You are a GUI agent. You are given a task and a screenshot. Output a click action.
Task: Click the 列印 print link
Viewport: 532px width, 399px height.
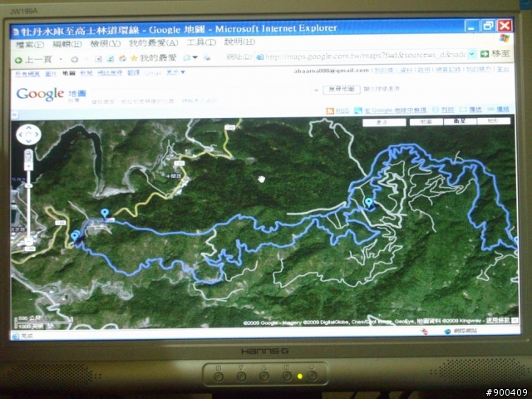(x=447, y=110)
